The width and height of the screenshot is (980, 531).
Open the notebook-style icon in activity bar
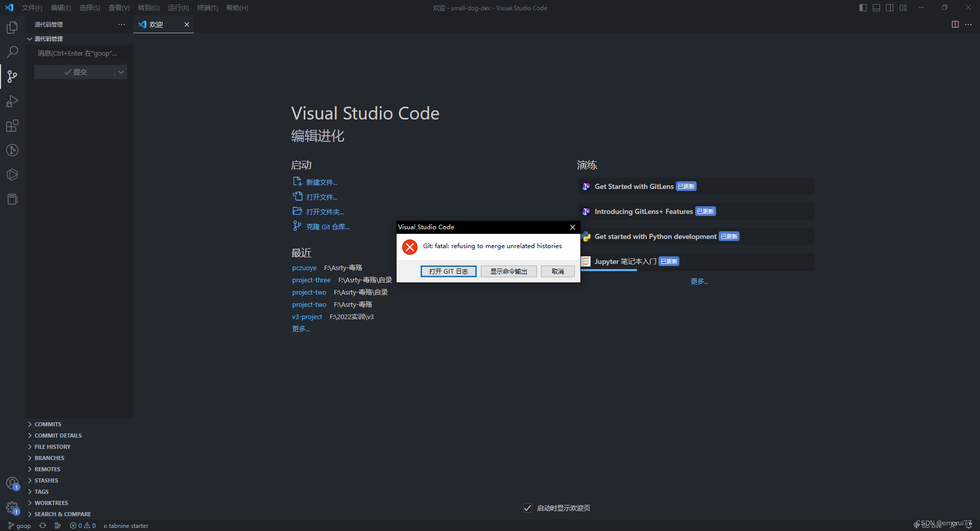coord(12,199)
